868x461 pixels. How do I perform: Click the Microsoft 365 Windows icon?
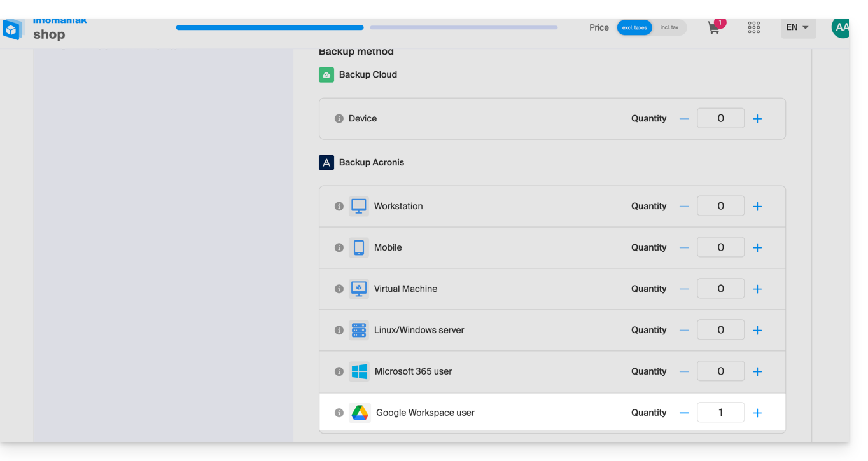(360, 371)
